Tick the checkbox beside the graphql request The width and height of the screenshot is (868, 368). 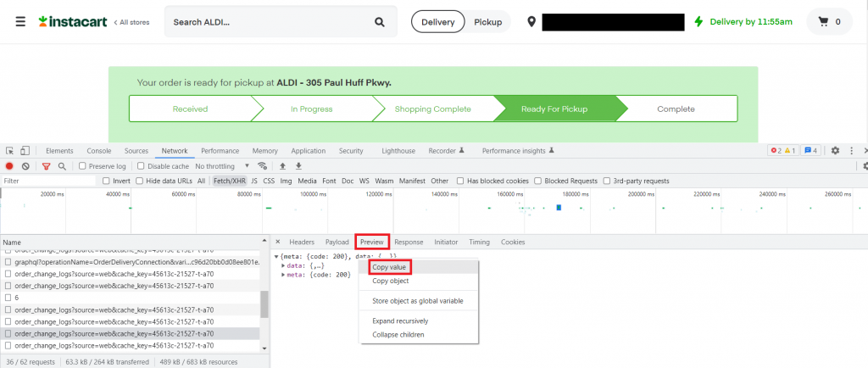coord(8,262)
